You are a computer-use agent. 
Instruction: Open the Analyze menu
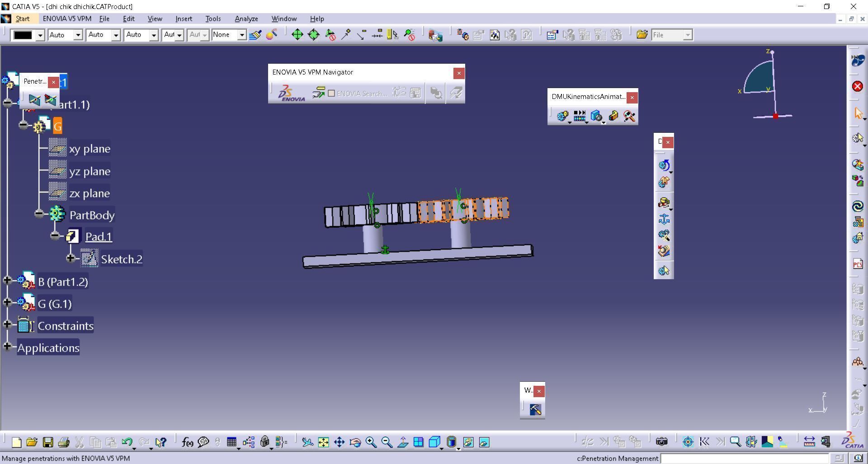tap(246, 19)
